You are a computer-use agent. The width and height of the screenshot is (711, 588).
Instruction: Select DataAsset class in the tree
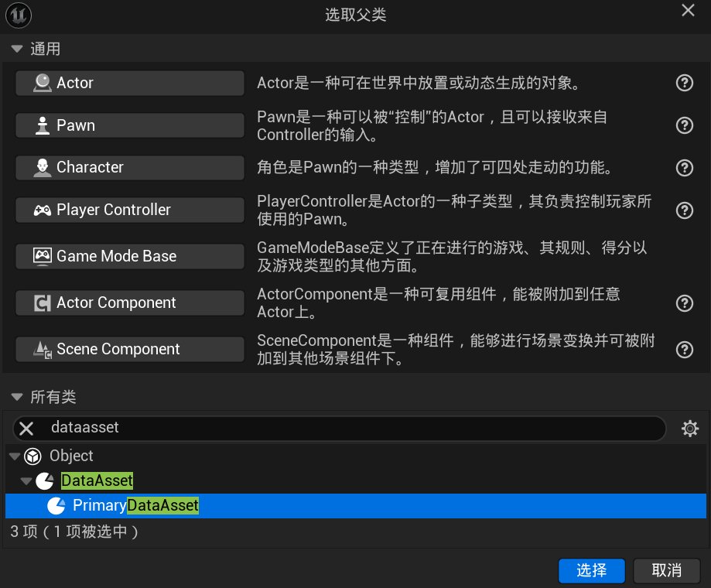click(x=97, y=481)
